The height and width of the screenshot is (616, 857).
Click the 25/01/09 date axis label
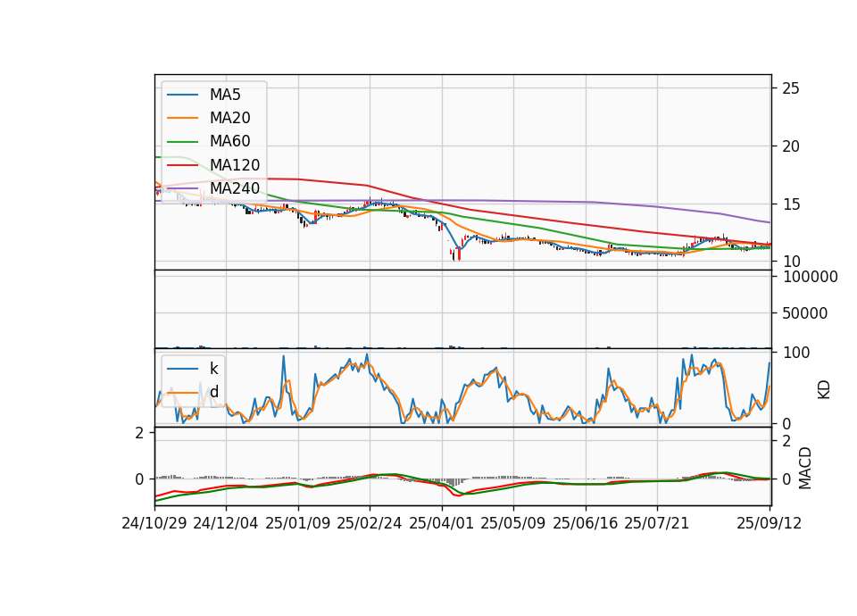298,524
